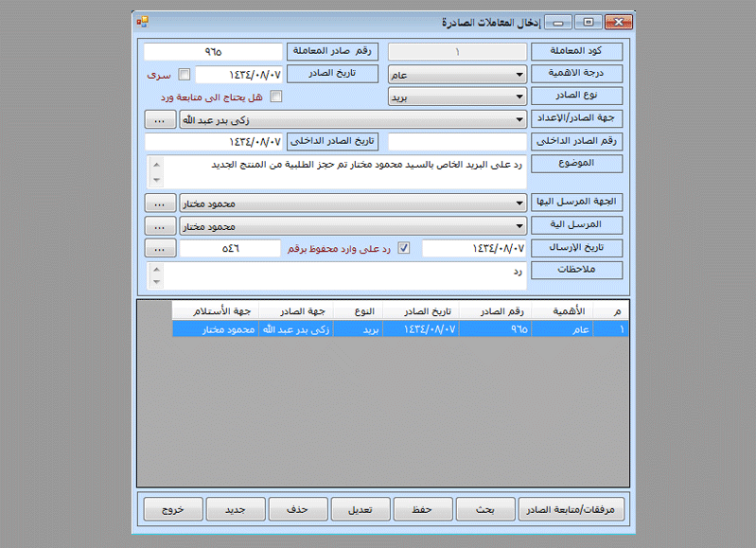
Task: Click the خروج (exit) button
Action: [x=173, y=509]
